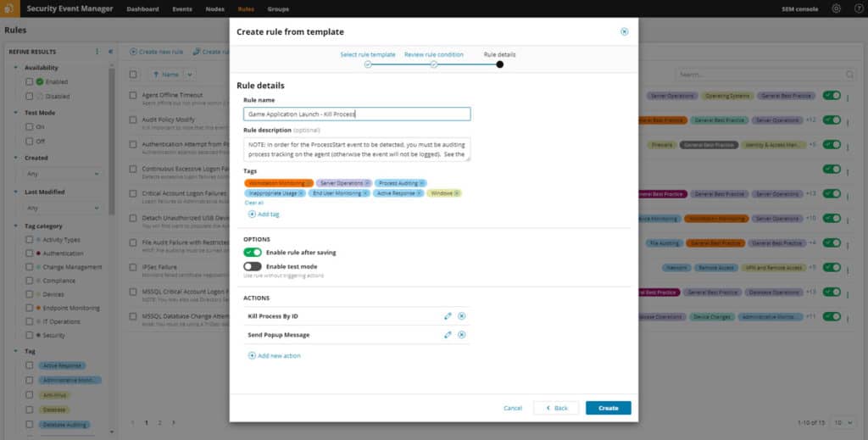This screenshot has height=440, width=868.
Task: Remove the Server Operations tag
Action: [x=366, y=183]
